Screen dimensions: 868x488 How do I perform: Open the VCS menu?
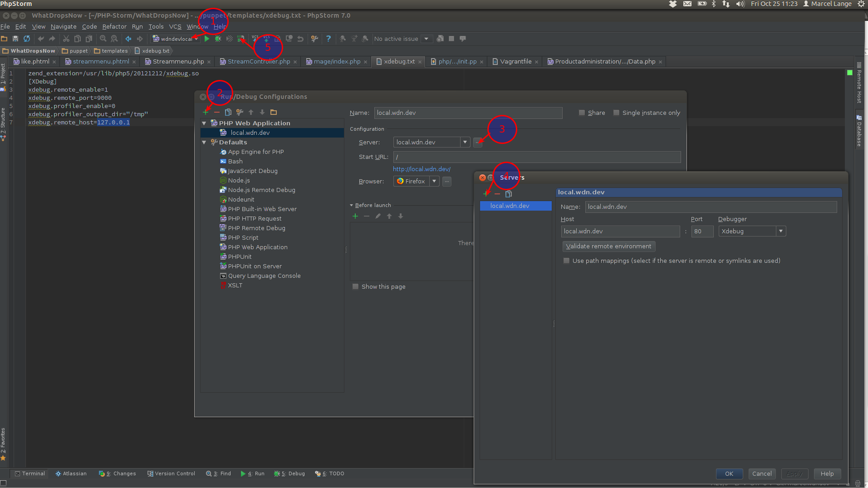tap(175, 26)
